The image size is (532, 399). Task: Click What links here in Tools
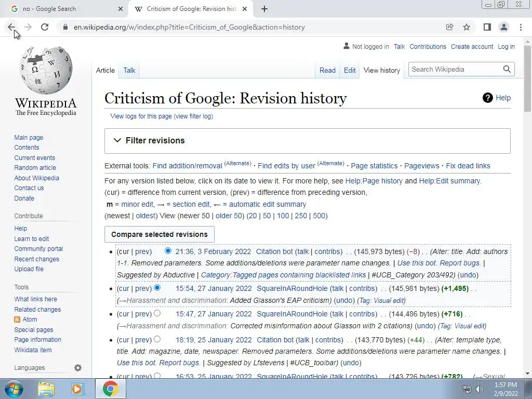point(36,299)
